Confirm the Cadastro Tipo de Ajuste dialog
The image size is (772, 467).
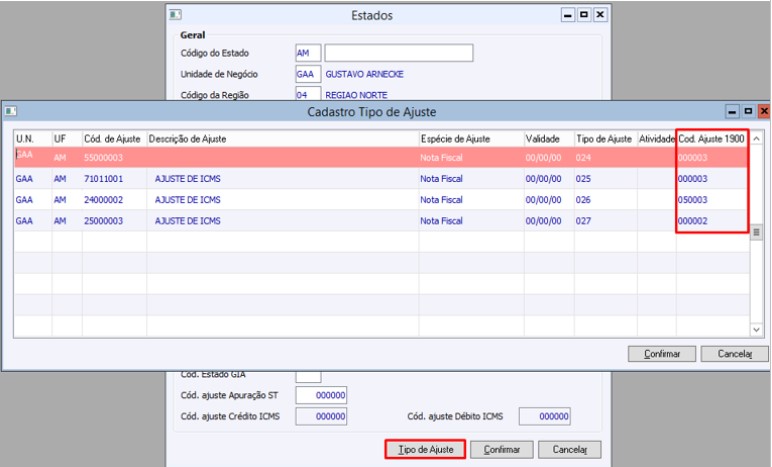[x=662, y=353]
